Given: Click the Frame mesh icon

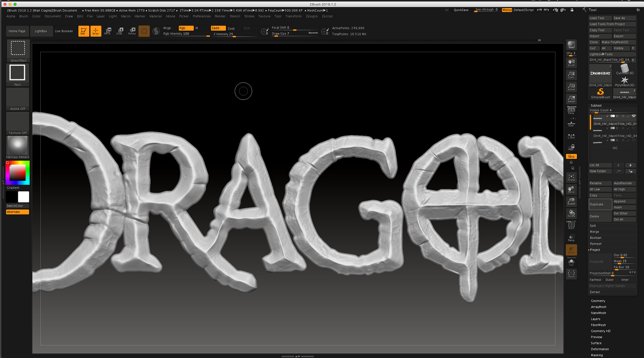Looking at the screenshot, I should click(571, 178).
